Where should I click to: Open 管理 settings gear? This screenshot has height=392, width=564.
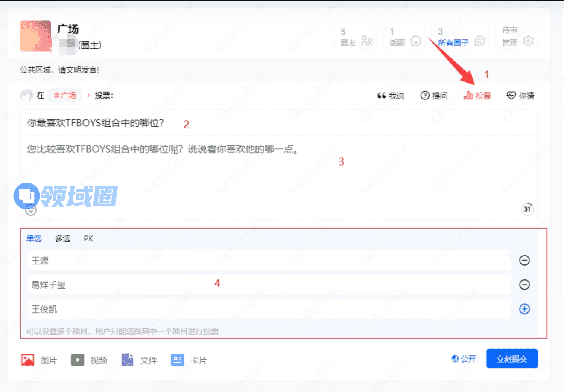pos(528,41)
